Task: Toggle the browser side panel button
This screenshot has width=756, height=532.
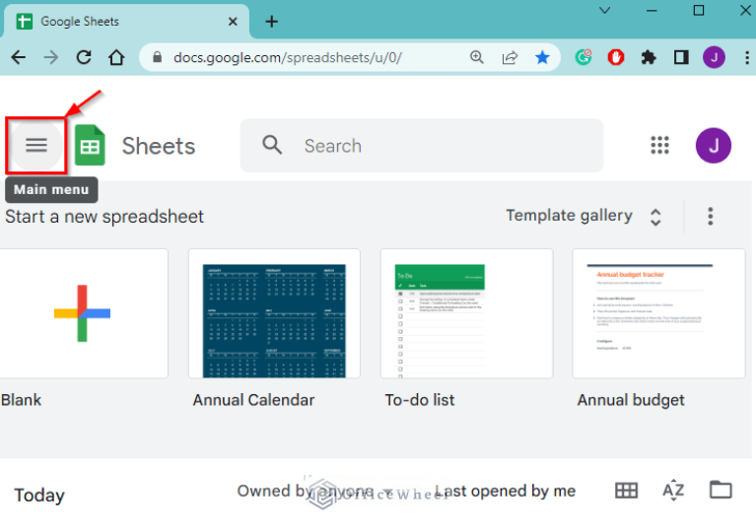Action: 681,57
